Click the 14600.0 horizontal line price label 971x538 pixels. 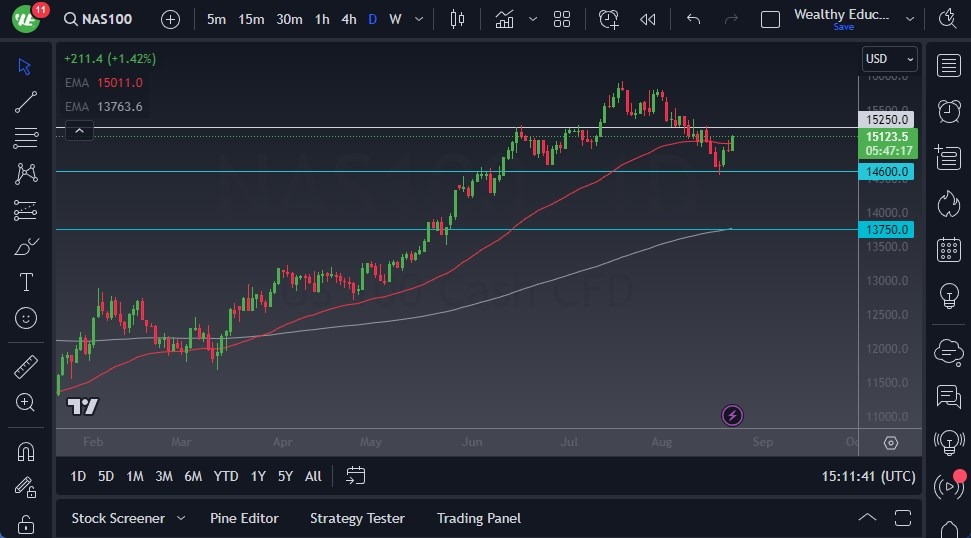tap(887, 172)
